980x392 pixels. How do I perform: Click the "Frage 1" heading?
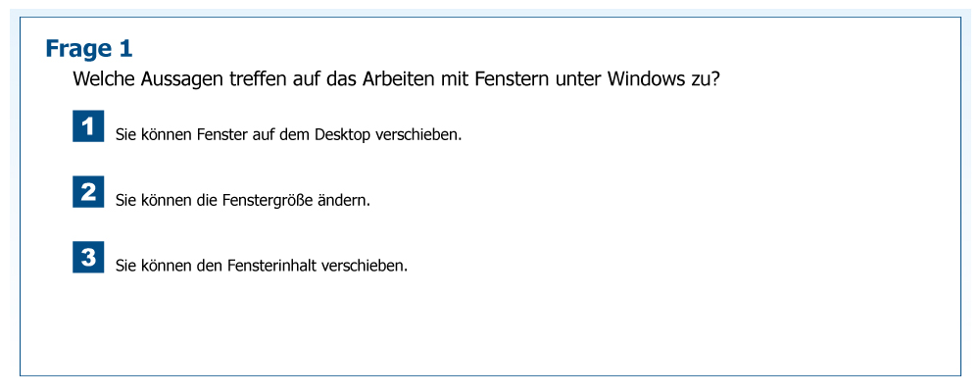pos(89,48)
